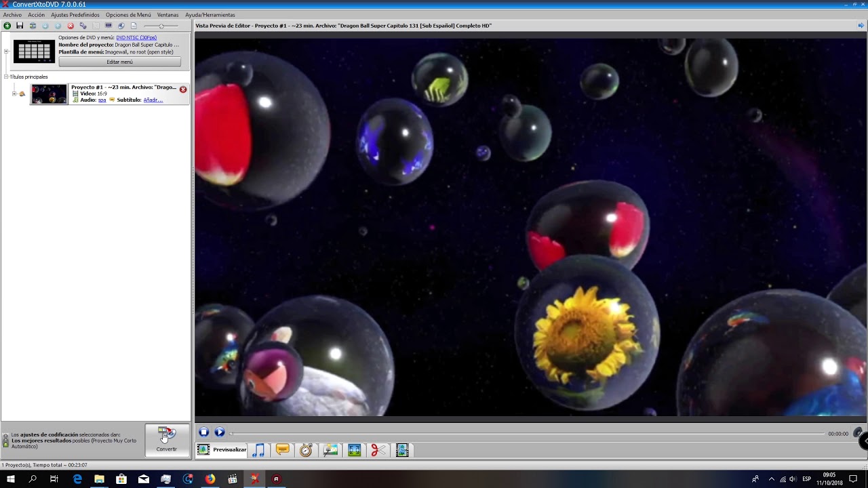Play the video preview

tap(220, 432)
